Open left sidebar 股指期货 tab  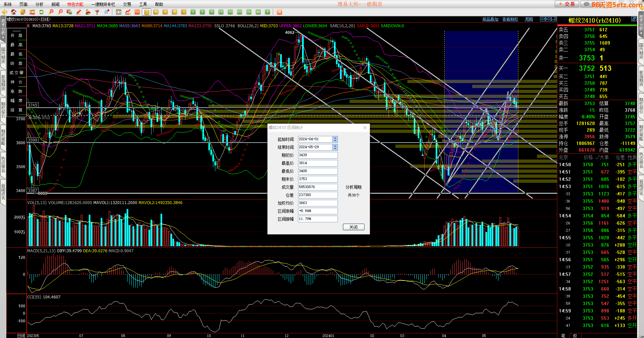click(3, 83)
